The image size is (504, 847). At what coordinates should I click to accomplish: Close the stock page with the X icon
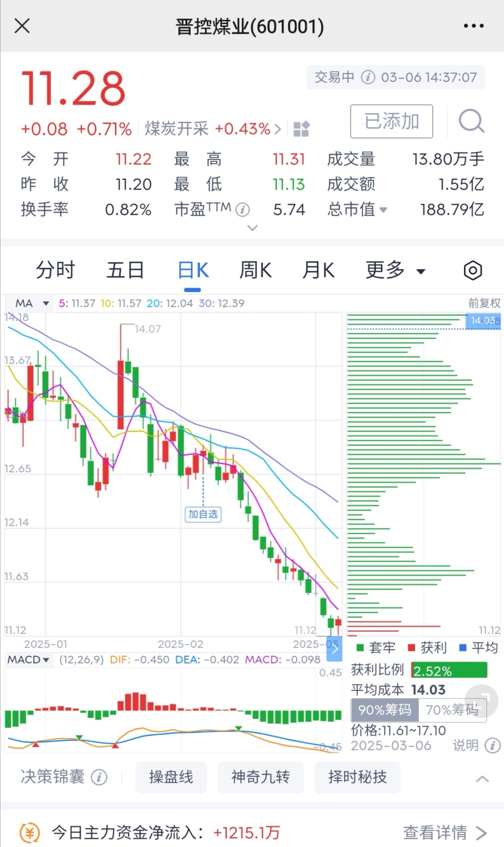tap(22, 26)
